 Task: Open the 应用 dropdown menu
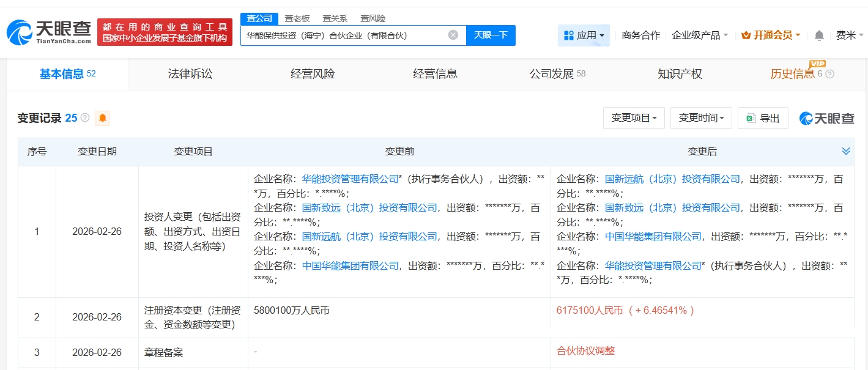584,35
